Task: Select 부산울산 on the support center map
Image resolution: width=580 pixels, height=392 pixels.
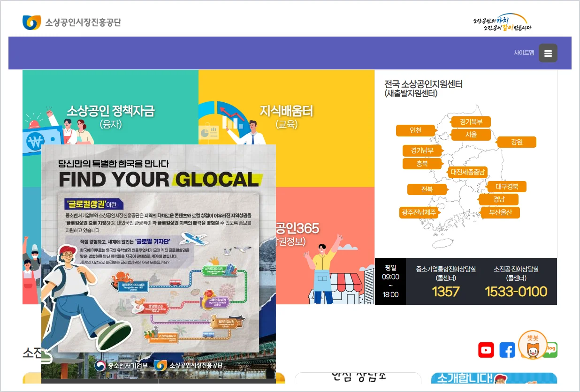Action: (x=500, y=212)
